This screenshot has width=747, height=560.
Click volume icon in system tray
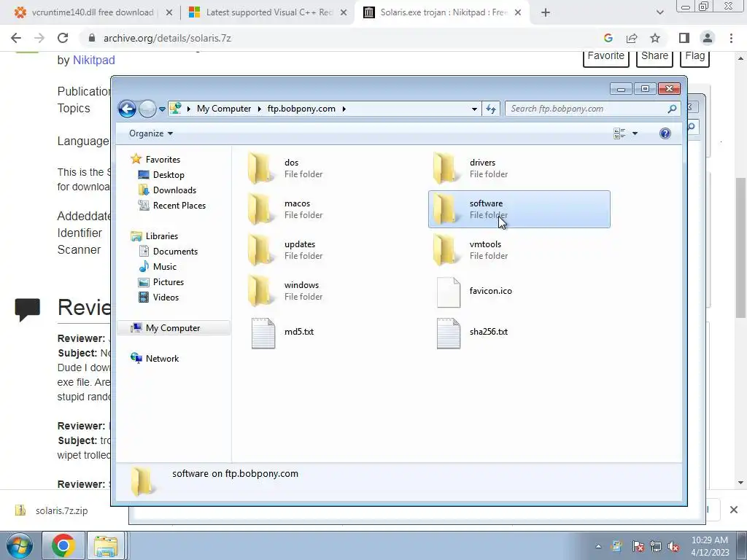coord(673,547)
